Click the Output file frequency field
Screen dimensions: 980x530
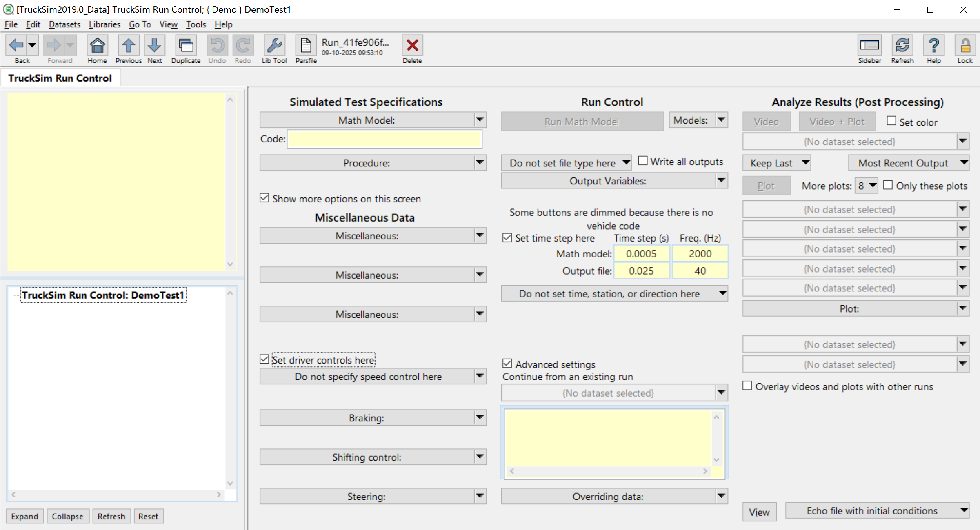[700, 271]
